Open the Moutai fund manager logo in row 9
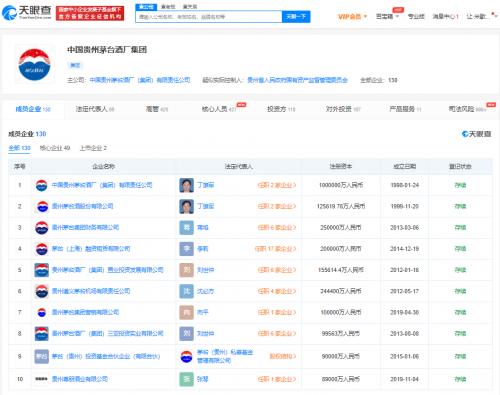Viewport: 500px width, 395px height. (186, 357)
